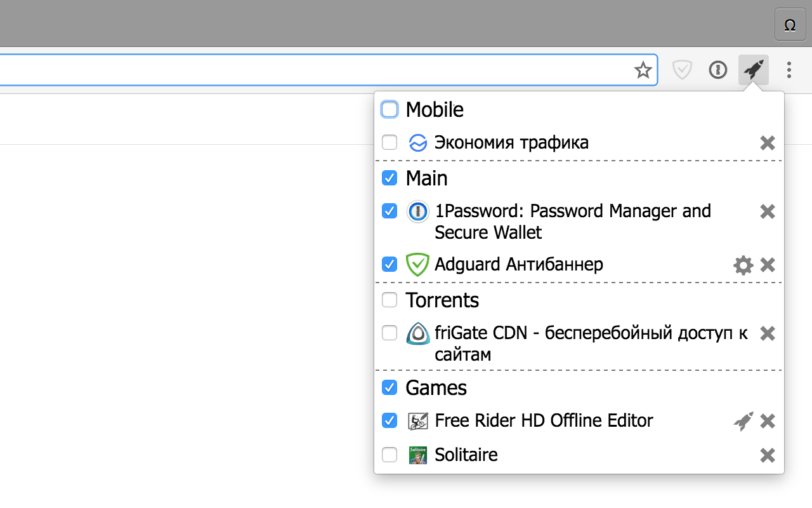The width and height of the screenshot is (812, 508).
Task: Focus the browser address bar
Action: coord(329,70)
